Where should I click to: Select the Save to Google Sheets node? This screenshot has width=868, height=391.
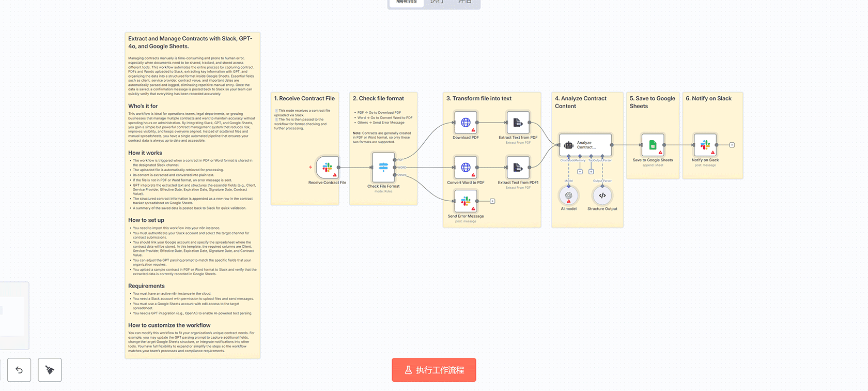(653, 145)
